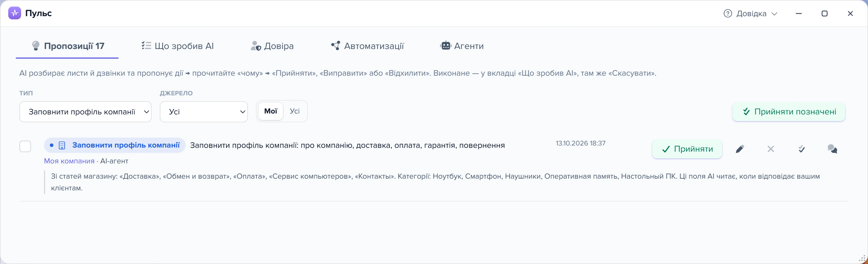Click the explanation text starting Зі статей магазину
This screenshot has width=868, height=264.
(435, 182)
